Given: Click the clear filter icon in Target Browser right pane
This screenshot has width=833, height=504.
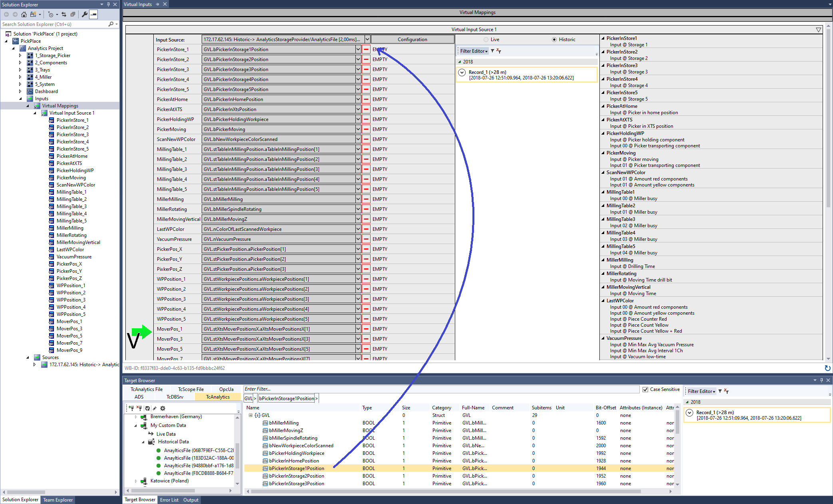Looking at the screenshot, I should point(726,391).
